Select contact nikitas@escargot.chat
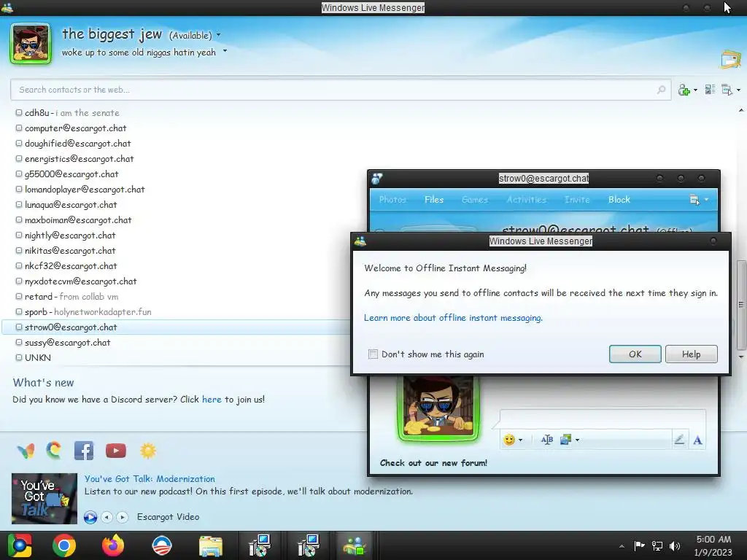This screenshot has width=747, height=560. [x=65, y=250]
